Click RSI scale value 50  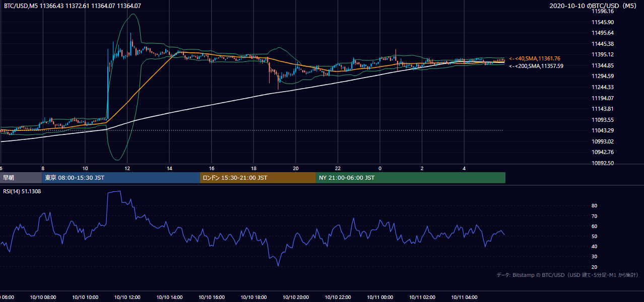pyautogui.click(x=594, y=236)
